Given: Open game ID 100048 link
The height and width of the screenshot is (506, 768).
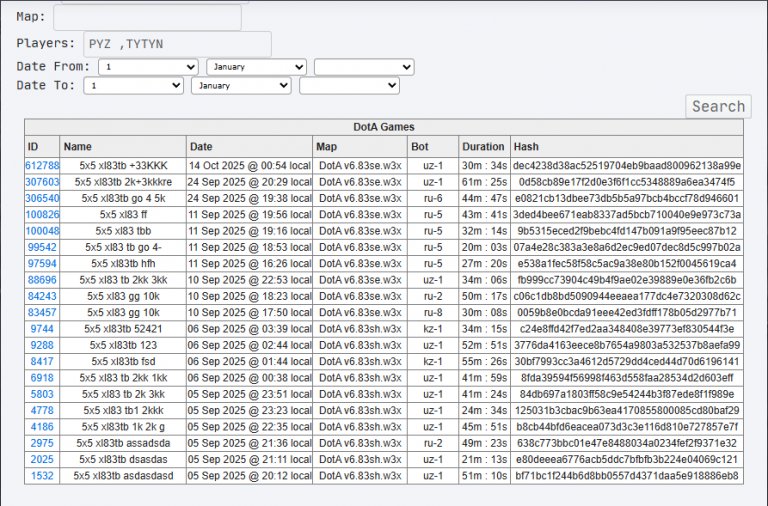Looking at the screenshot, I should tap(42, 231).
